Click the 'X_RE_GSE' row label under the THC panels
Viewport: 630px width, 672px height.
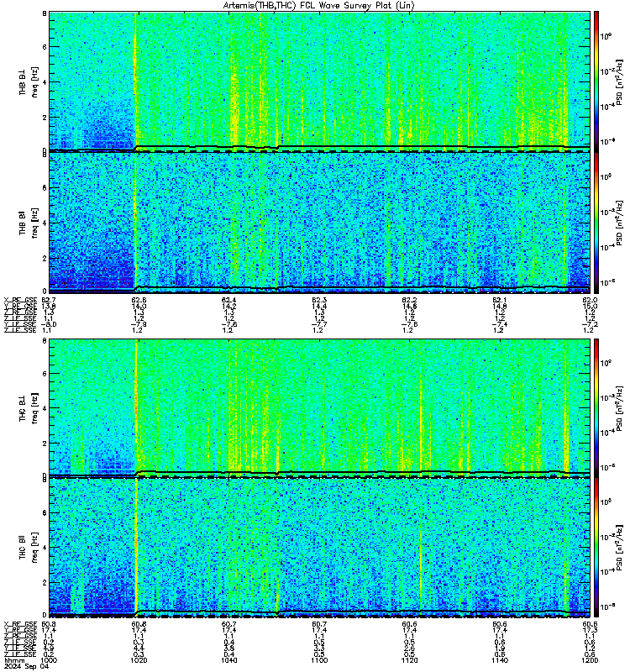(x=20, y=624)
